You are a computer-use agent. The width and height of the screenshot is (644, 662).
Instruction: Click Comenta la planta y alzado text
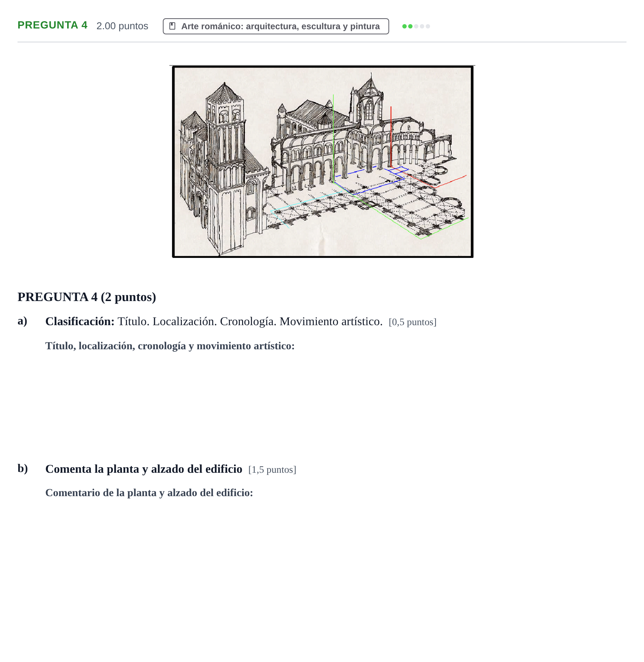coord(144,469)
